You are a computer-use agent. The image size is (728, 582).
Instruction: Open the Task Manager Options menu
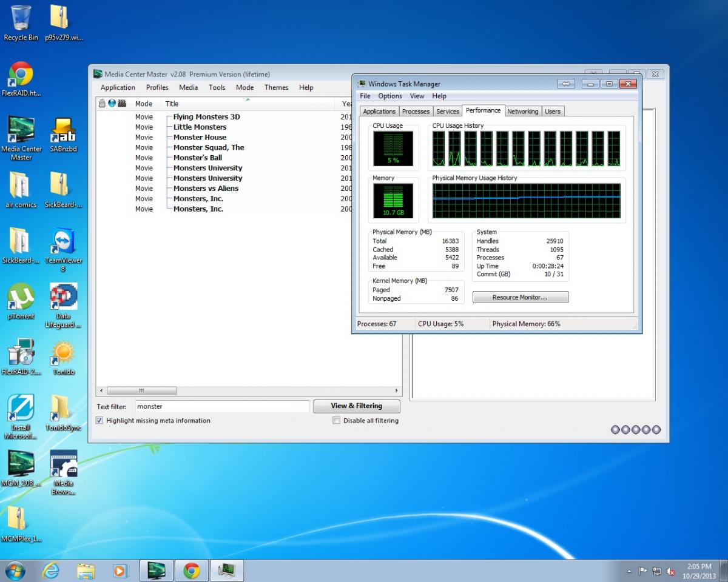click(390, 96)
